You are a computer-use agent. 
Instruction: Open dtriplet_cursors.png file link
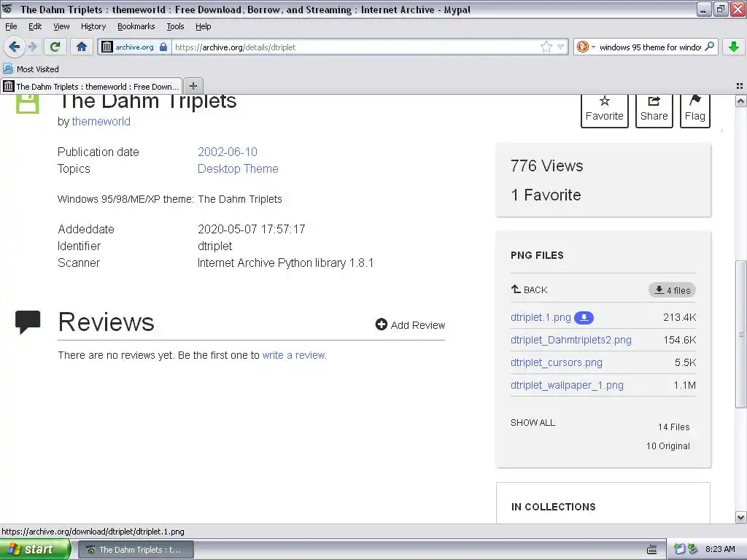(556, 362)
